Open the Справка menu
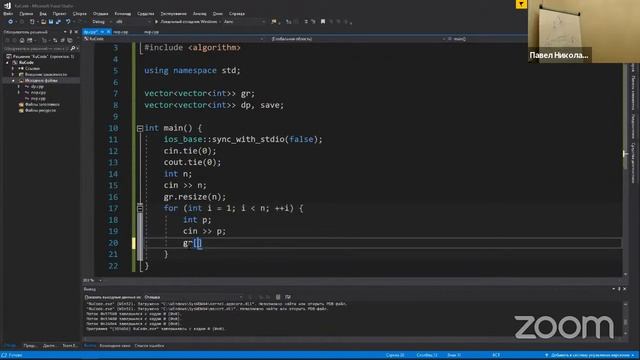The image size is (640, 360). (237, 13)
